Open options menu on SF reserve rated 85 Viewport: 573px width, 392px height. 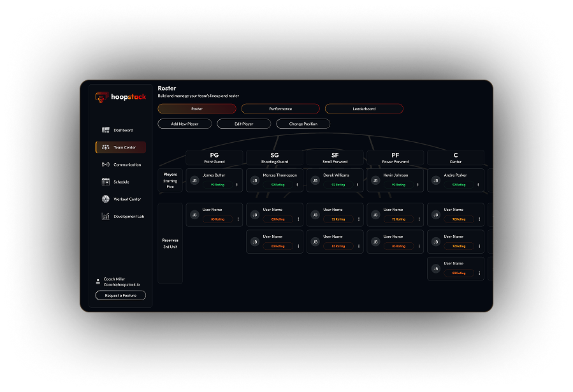(358, 246)
